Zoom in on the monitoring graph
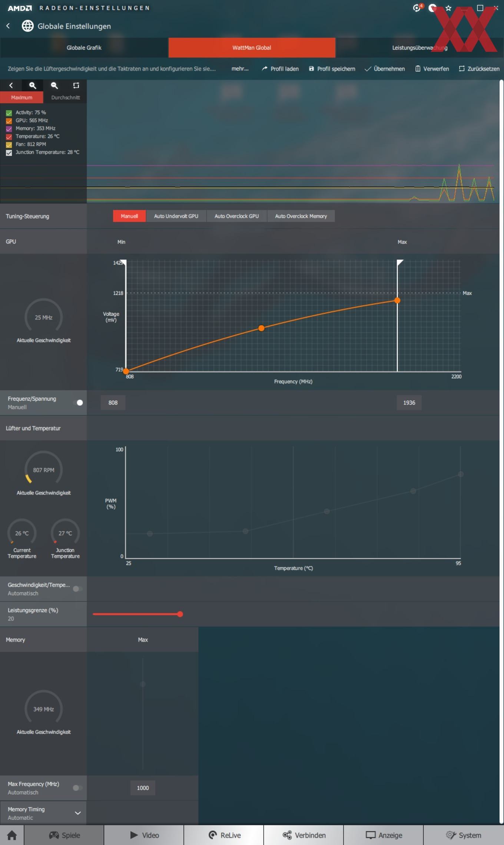 (x=33, y=85)
